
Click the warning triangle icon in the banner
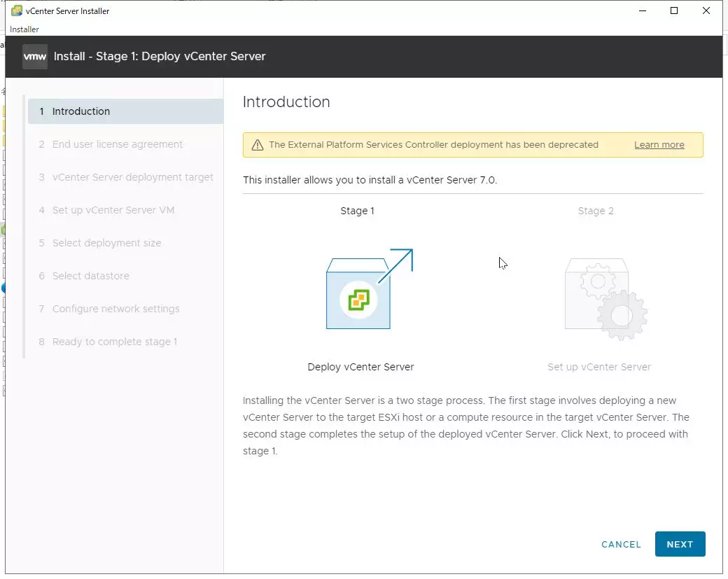257,145
